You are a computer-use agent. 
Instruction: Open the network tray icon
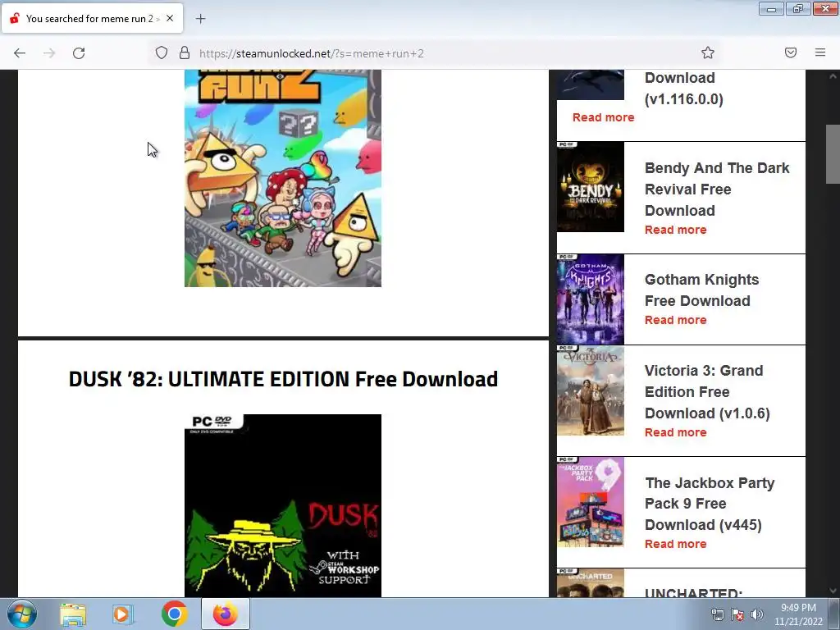tap(717, 614)
